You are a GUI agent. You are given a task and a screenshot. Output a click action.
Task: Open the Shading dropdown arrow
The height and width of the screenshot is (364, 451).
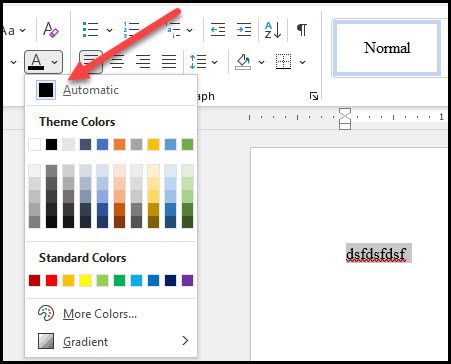(x=261, y=62)
